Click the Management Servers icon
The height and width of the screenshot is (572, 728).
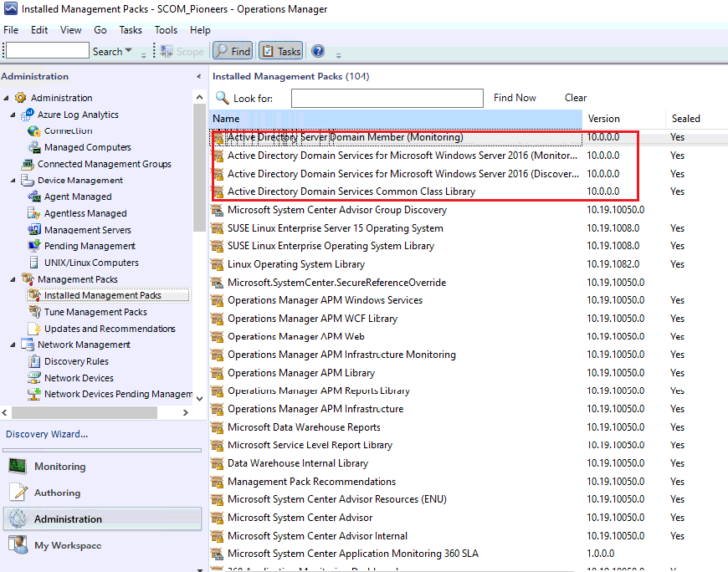(x=34, y=230)
